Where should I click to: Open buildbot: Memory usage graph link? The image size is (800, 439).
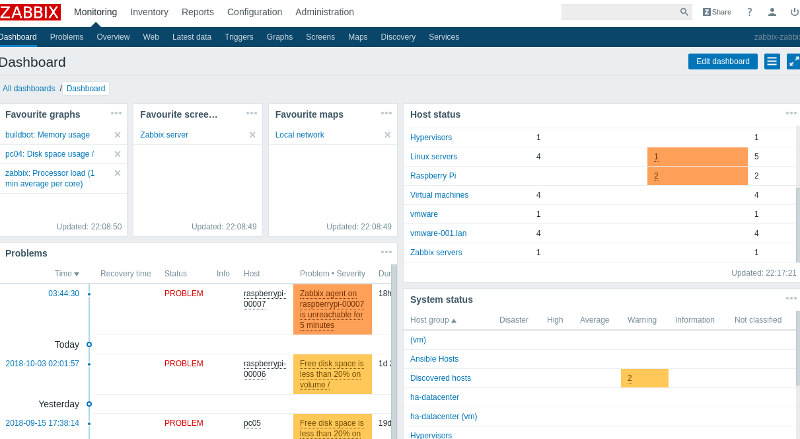(x=47, y=135)
